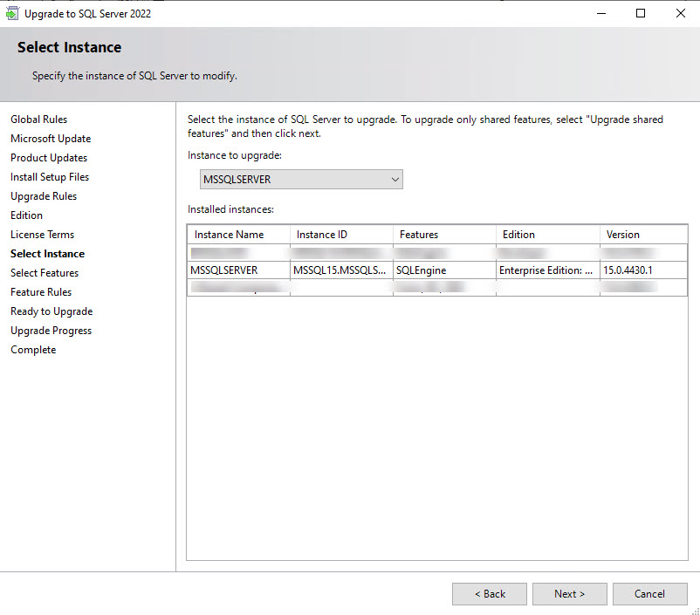Viewport: 700px width, 615px height.
Task: Open the Instance to upgrade dropdown
Action: [301, 180]
